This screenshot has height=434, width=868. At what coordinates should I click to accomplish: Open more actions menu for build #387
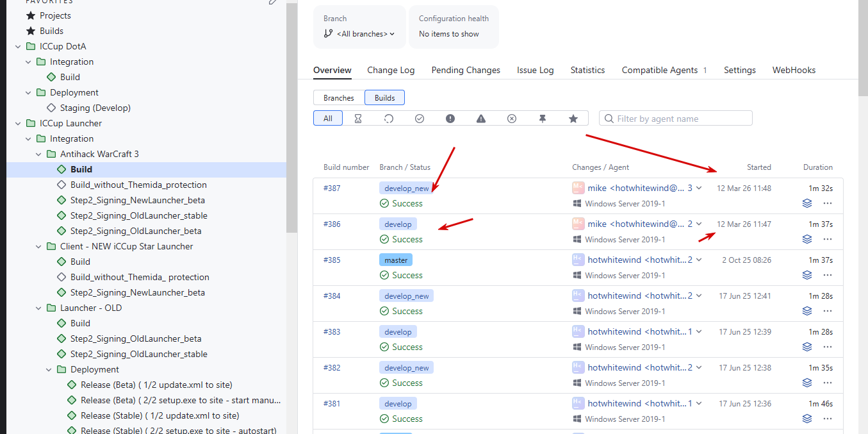(828, 203)
